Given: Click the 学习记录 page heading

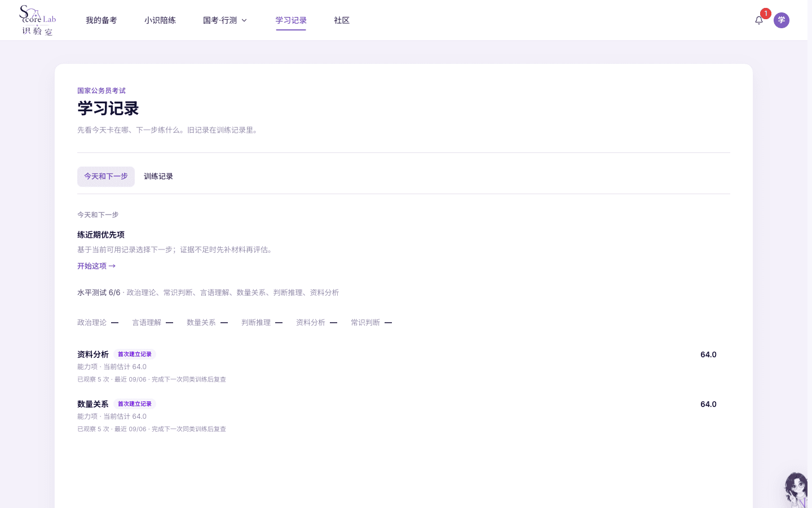Looking at the screenshot, I should pyautogui.click(x=108, y=108).
